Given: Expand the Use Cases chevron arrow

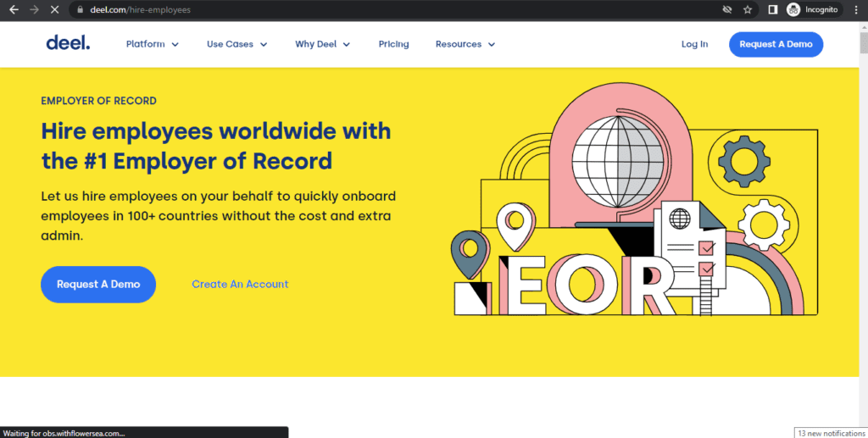Looking at the screenshot, I should [264, 45].
